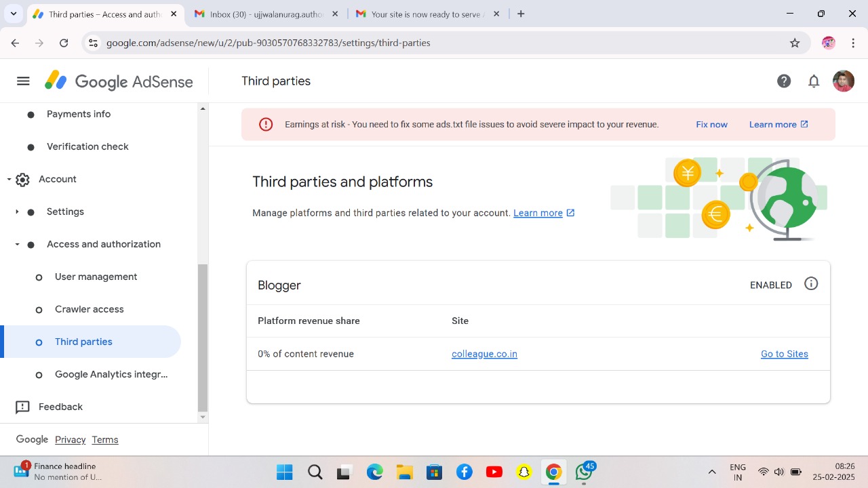Open the taskbar clock showing 08:26

tap(835, 472)
